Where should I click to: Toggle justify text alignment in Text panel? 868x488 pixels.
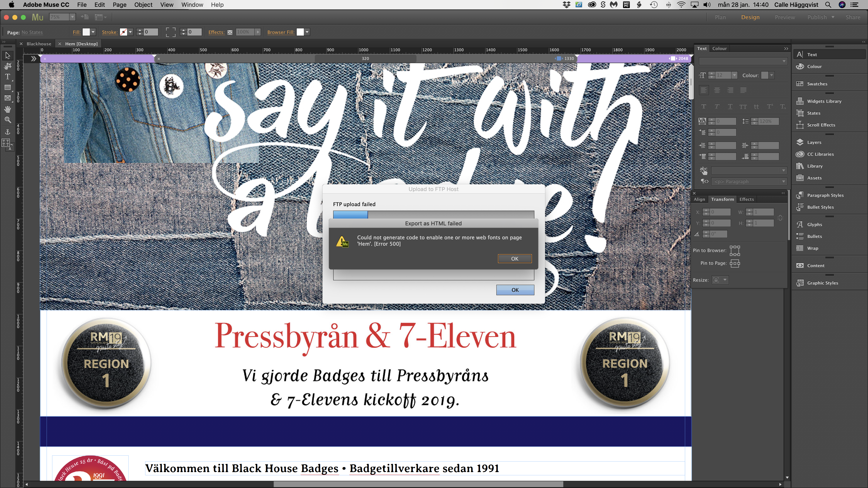743,90
